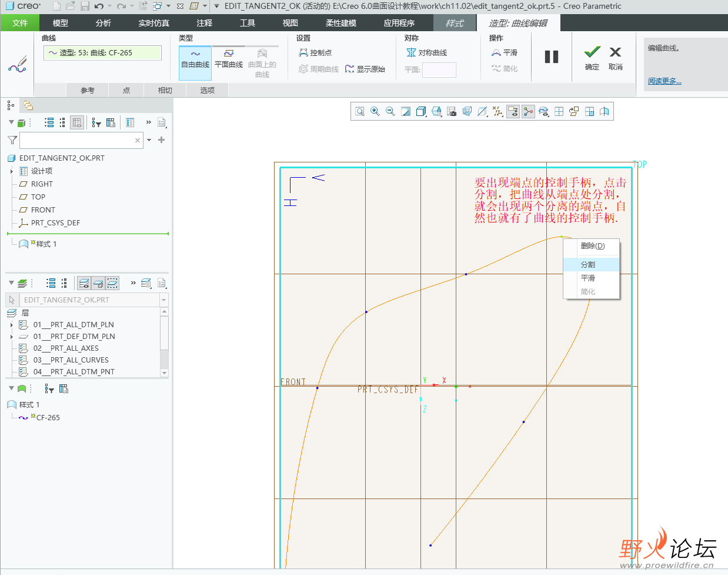Clear the model tree filter with the X
This screenshot has width=728, height=575.
tap(138, 140)
